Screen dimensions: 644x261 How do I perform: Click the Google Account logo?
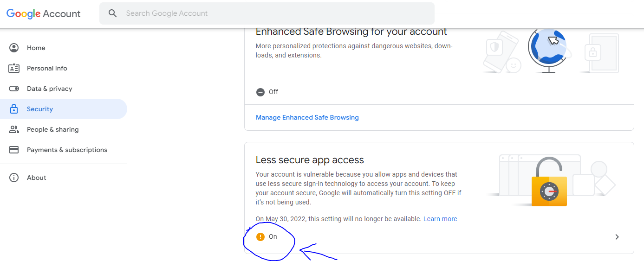tap(43, 13)
